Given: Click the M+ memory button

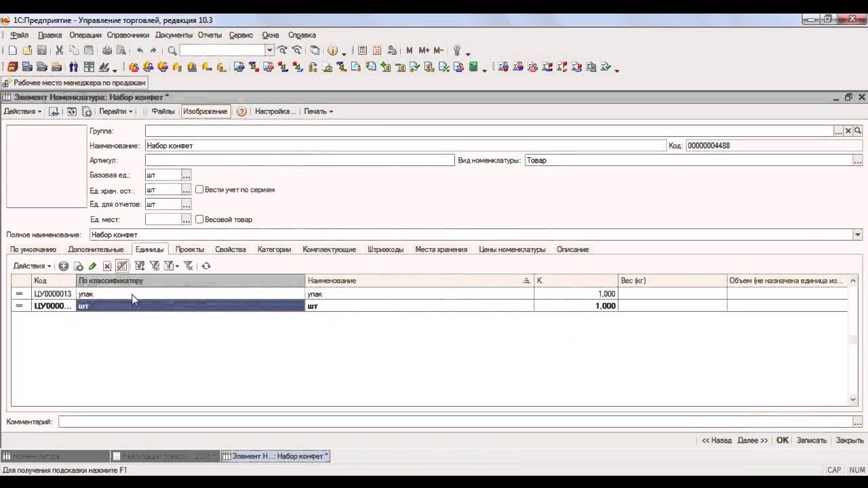Looking at the screenshot, I should click(x=424, y=51).
